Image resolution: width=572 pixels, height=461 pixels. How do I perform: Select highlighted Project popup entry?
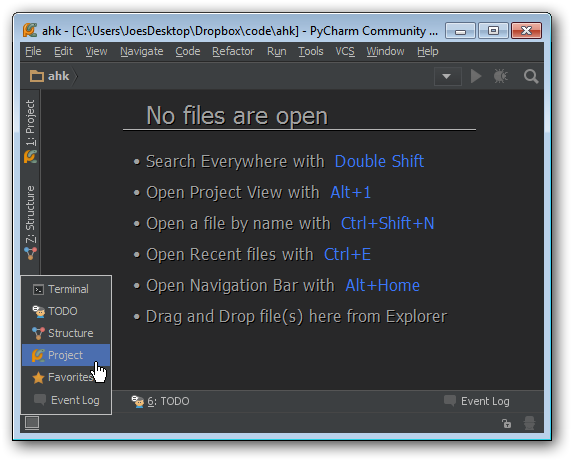[x=66, y=355]
